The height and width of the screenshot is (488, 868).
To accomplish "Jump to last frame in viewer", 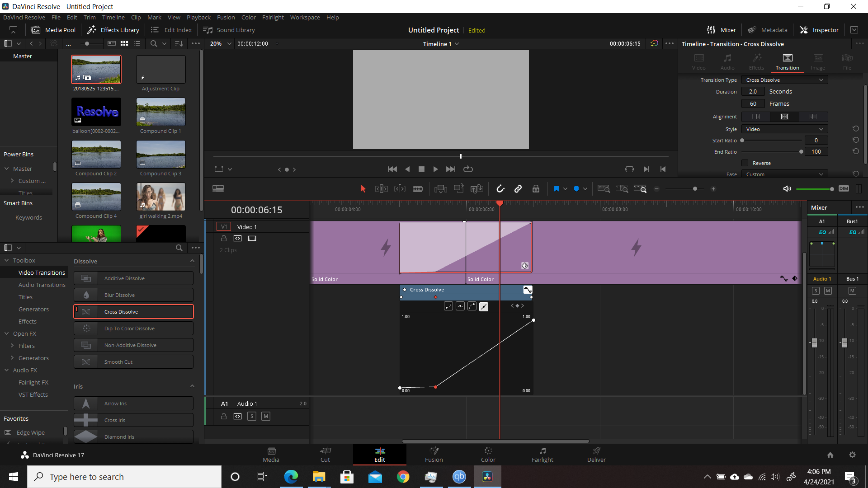I will click(451, 169).
